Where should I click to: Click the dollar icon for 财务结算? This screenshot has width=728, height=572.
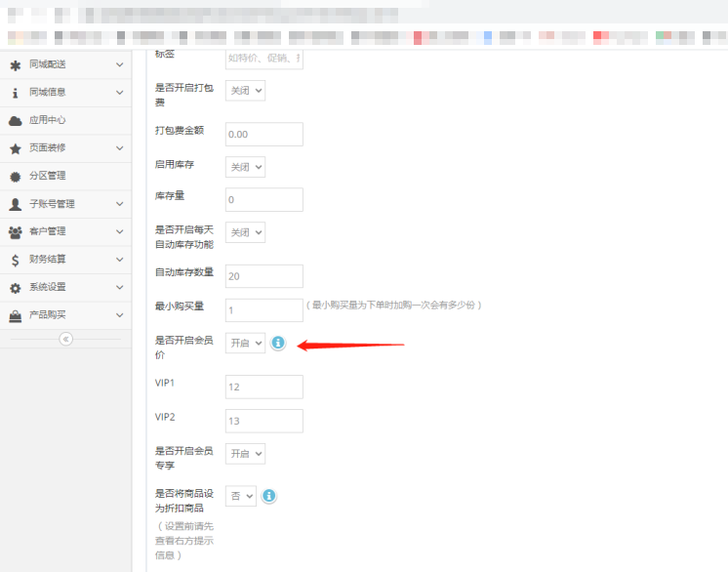(x=15, y=261)
